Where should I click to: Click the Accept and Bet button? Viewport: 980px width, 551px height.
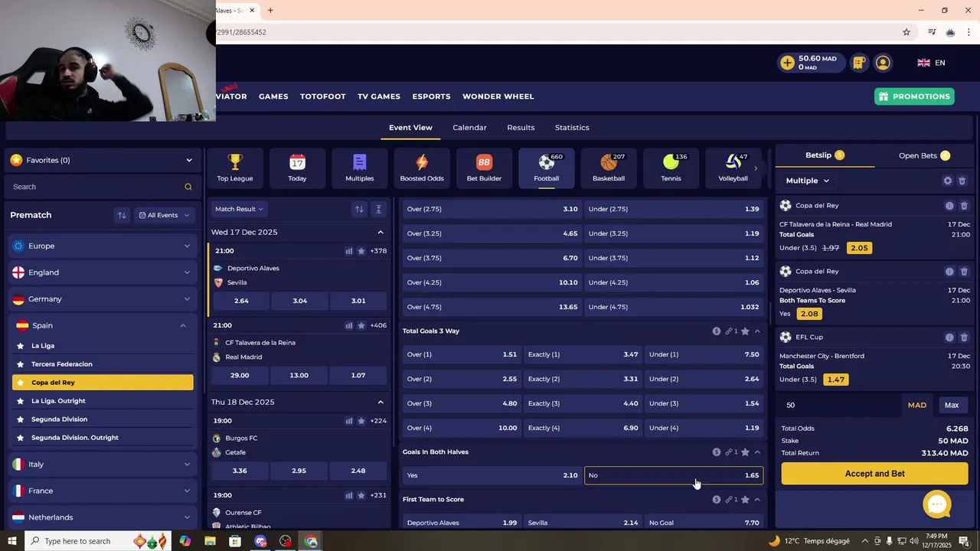[874, 474]
